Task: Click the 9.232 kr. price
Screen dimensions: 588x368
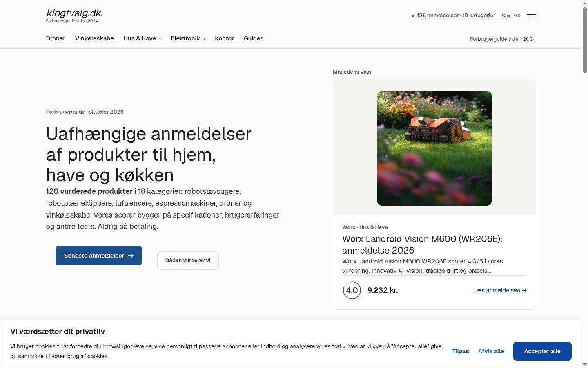Action: tap(383, 290)
